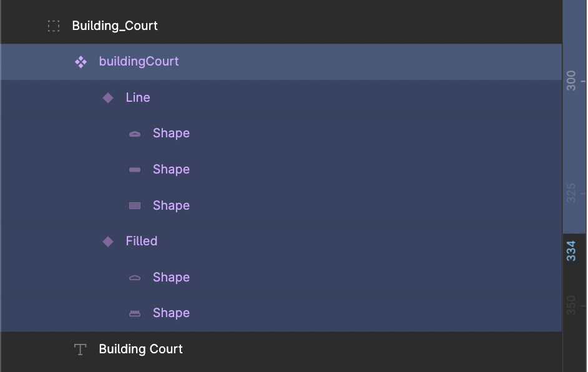Image resolution: width=588 pixels, height=372 pixels.
Task: Click the Building_Court frame icon
Action: [x=54, y=26]
